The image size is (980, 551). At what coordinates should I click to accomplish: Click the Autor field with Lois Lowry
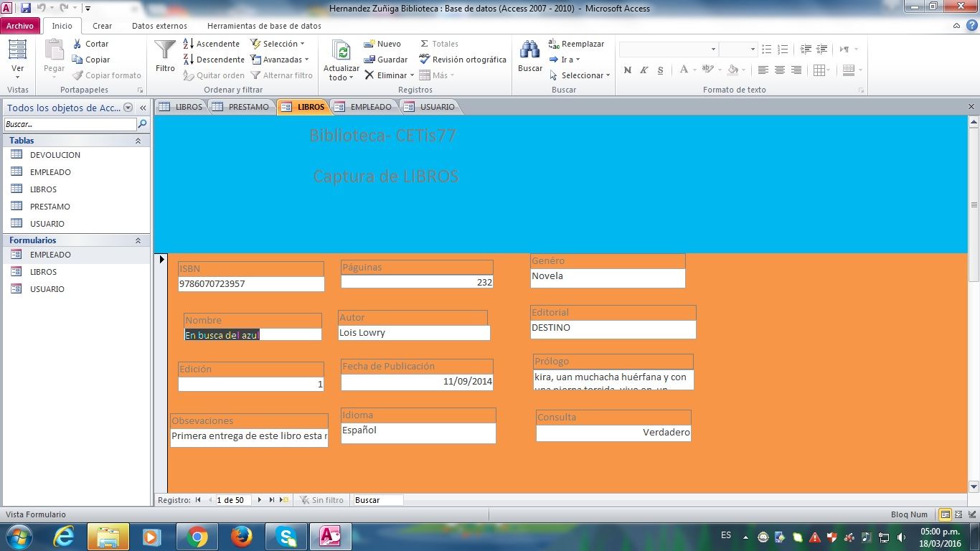[x=414, y=333]
